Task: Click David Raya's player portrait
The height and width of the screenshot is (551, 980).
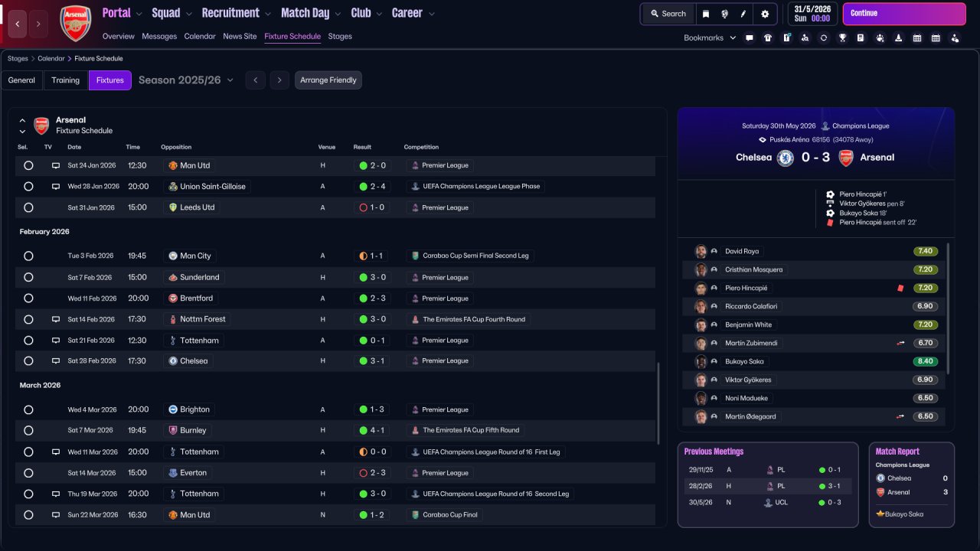Action: (x=701, y=251)
